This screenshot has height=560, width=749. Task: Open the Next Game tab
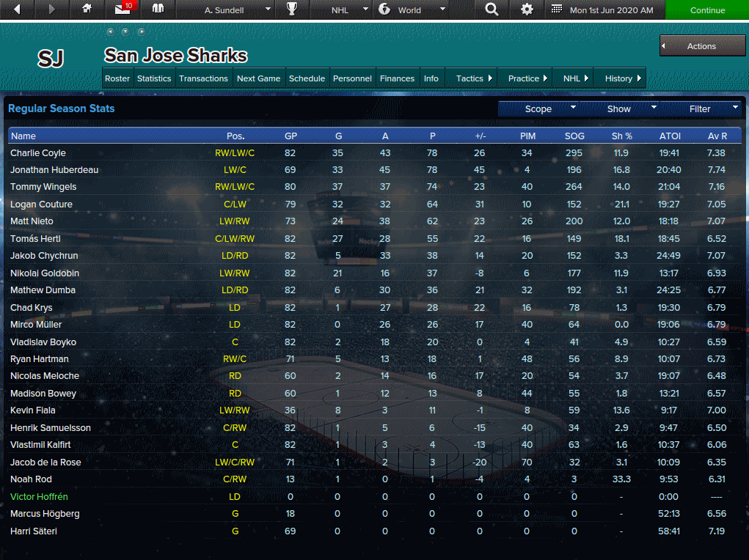point(258,78)
